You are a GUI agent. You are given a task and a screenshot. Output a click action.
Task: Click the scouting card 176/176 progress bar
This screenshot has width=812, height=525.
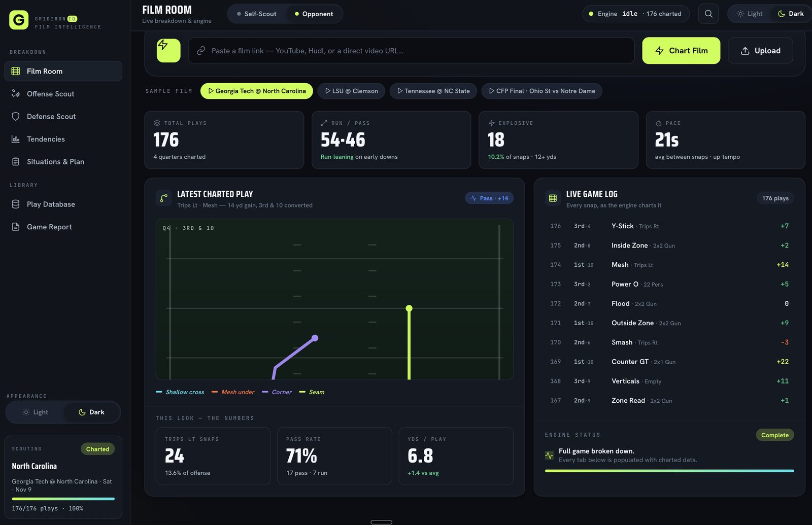click(63, 499)
